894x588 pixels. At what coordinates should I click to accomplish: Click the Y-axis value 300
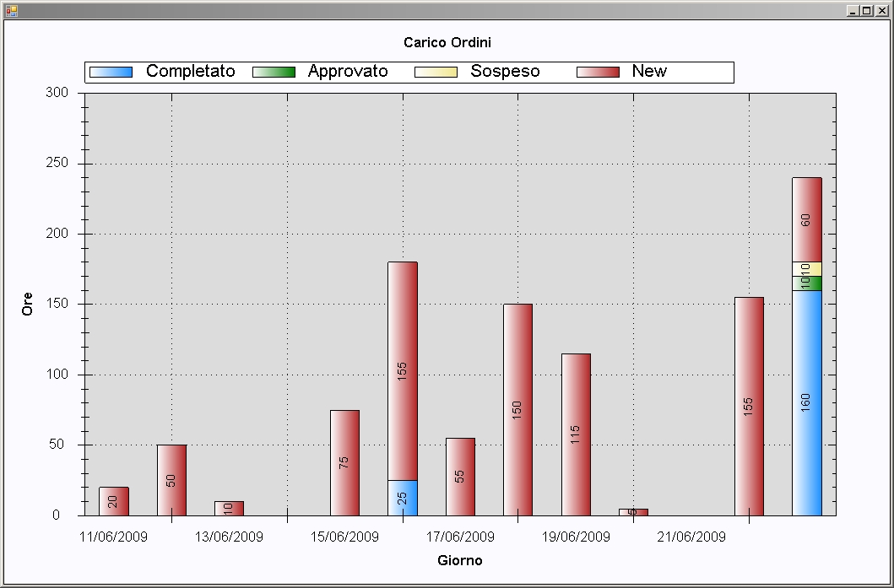[57, 92]
